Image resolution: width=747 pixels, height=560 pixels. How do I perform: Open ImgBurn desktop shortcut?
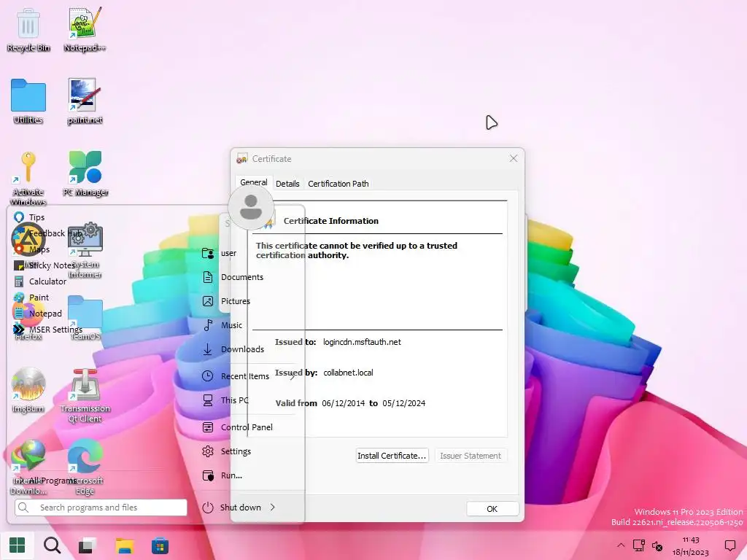(x=28, y=390)
